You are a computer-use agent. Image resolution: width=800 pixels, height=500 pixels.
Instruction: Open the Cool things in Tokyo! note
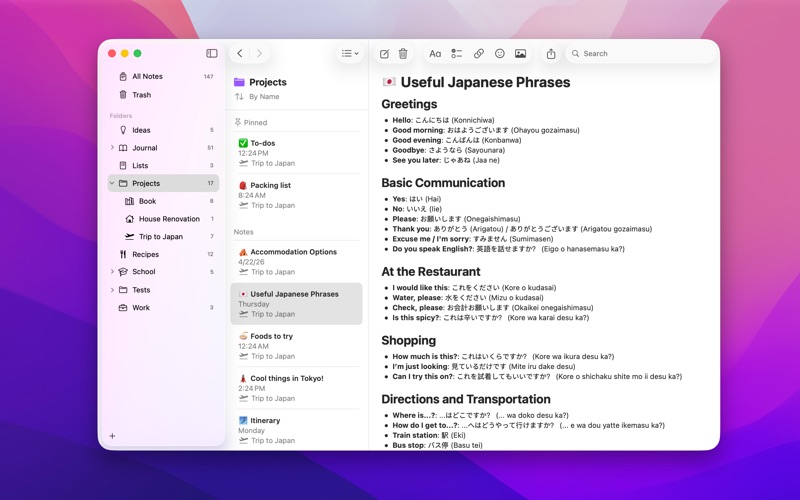tap(296, 388)
